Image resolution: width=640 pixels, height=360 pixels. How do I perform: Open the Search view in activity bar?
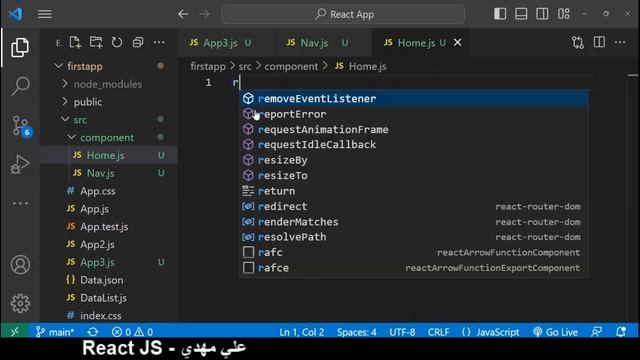[20, 86]
